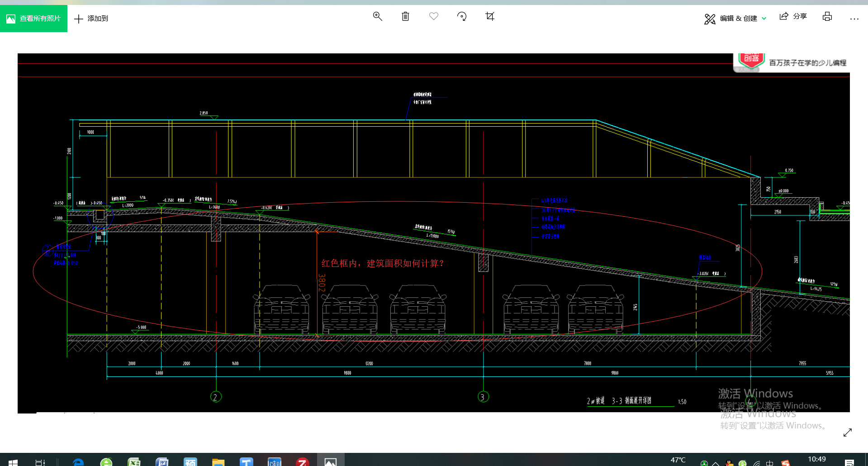Open Excel from the taskbar
This screenshot has width=868, height=466.
tap(134, 462)
